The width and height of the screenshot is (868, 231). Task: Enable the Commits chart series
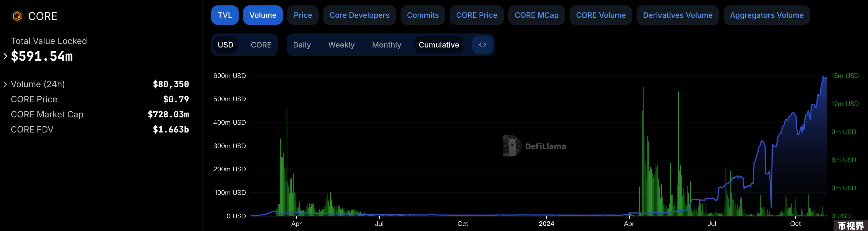[422, 15]
